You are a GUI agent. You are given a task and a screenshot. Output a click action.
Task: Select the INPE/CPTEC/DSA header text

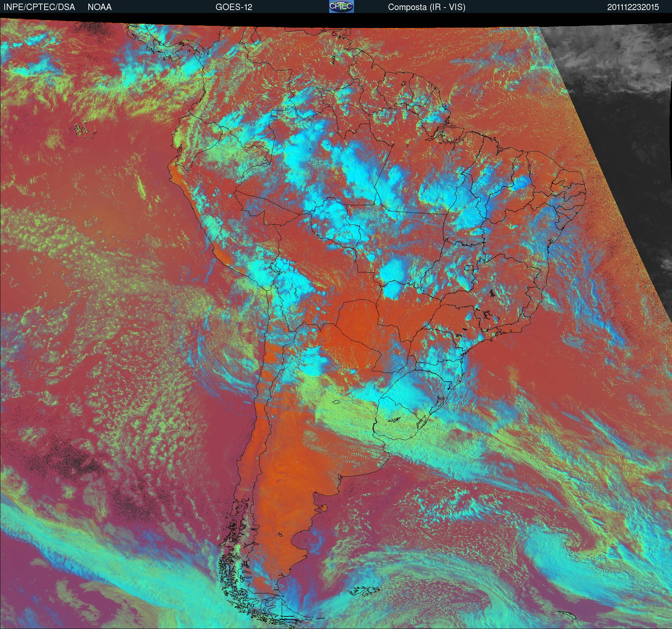[x=39, y=7]
